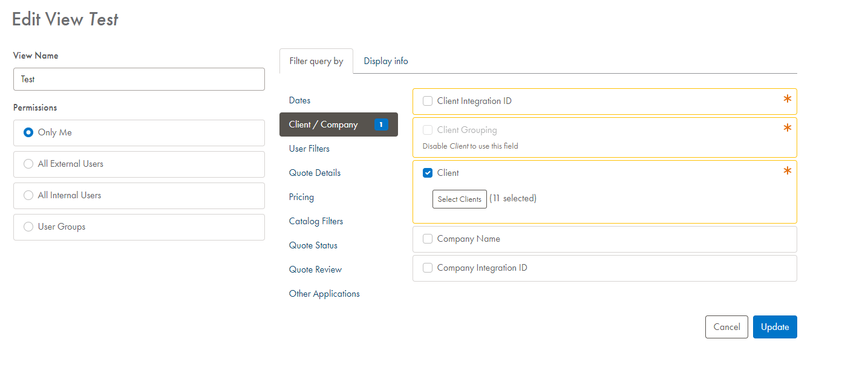The height and width of the screenshot is (391, 868).
Task: Choose All External Users permission
Action: click(28, 164)
